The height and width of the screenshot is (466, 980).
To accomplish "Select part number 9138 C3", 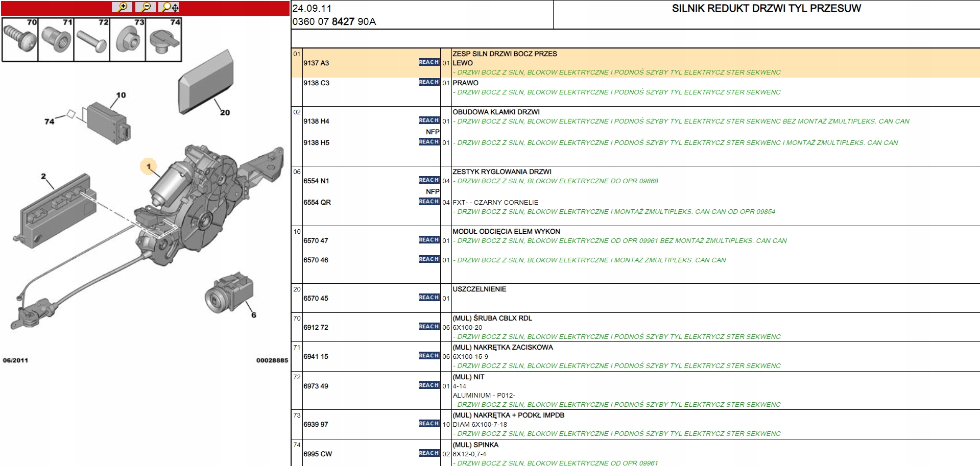I will tap(316, 83).
